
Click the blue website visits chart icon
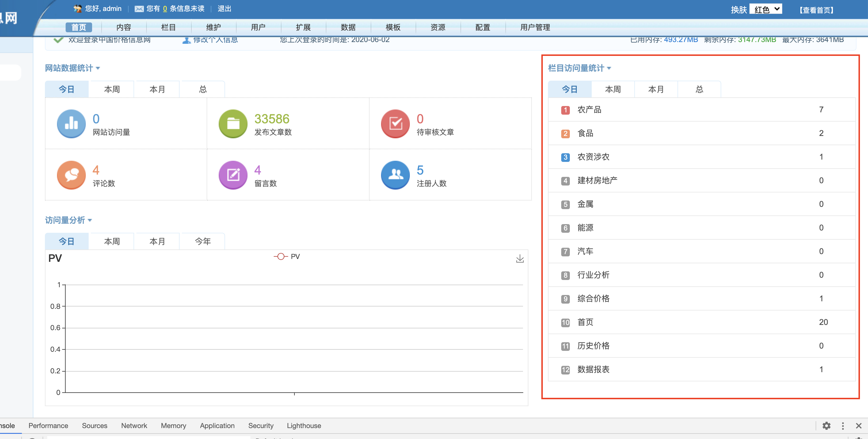pos(71,124)
